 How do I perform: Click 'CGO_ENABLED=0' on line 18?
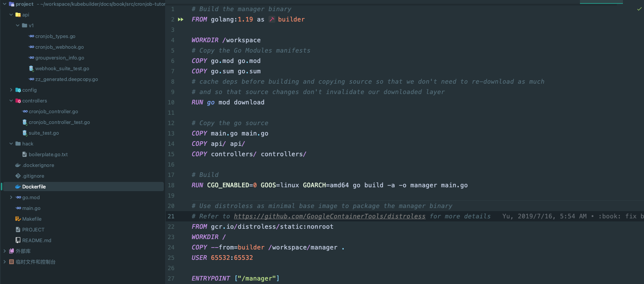pos(232,185)
